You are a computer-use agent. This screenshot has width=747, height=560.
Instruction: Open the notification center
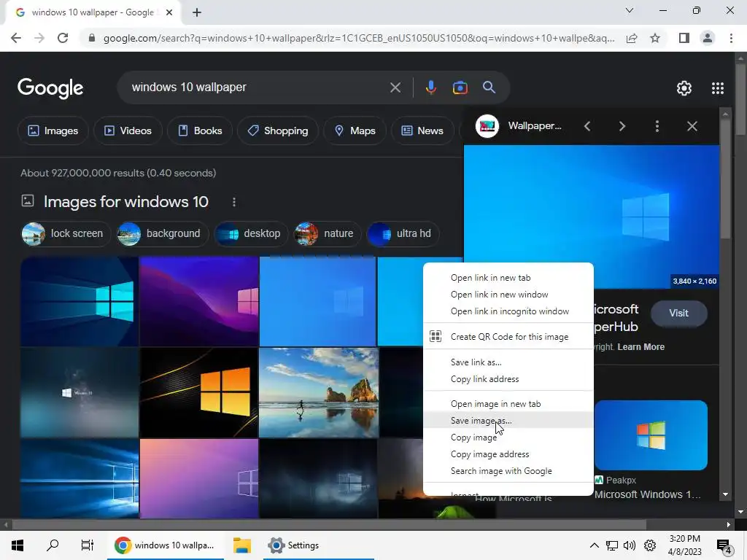(x=724, y=546)
